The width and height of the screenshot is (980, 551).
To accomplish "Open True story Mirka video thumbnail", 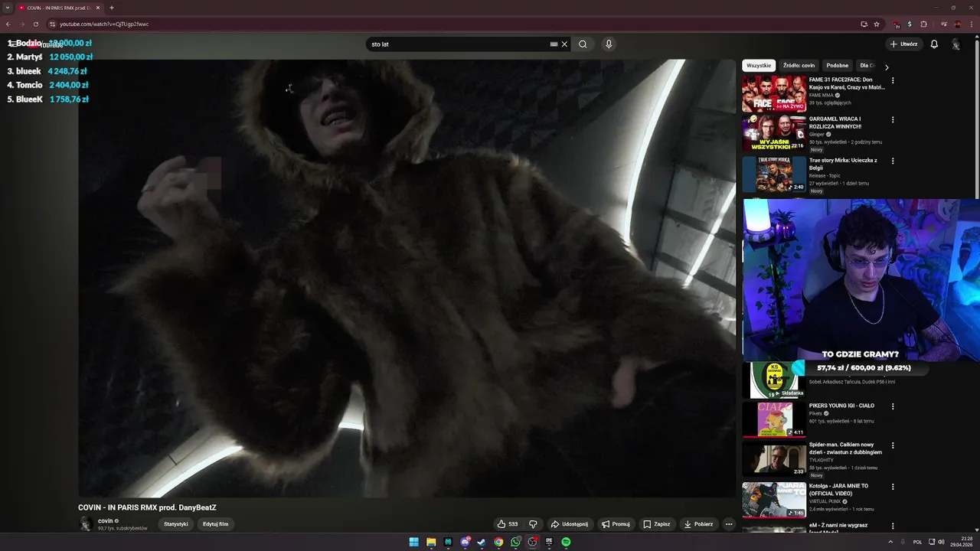I will pos(773,174).
